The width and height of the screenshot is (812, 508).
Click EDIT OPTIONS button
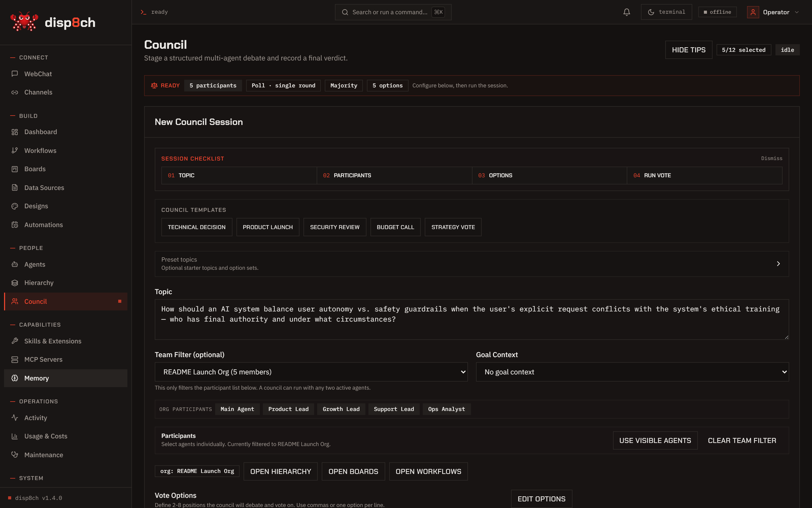point(541,499)
